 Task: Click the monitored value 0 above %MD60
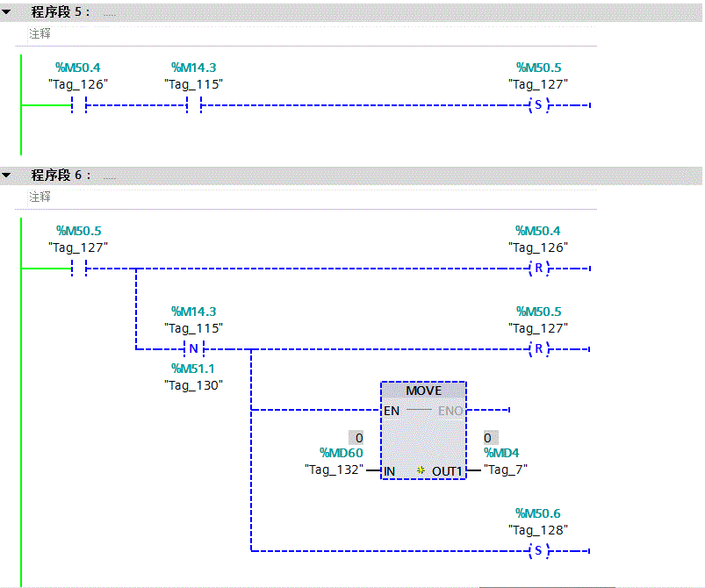tap(356, 437)
